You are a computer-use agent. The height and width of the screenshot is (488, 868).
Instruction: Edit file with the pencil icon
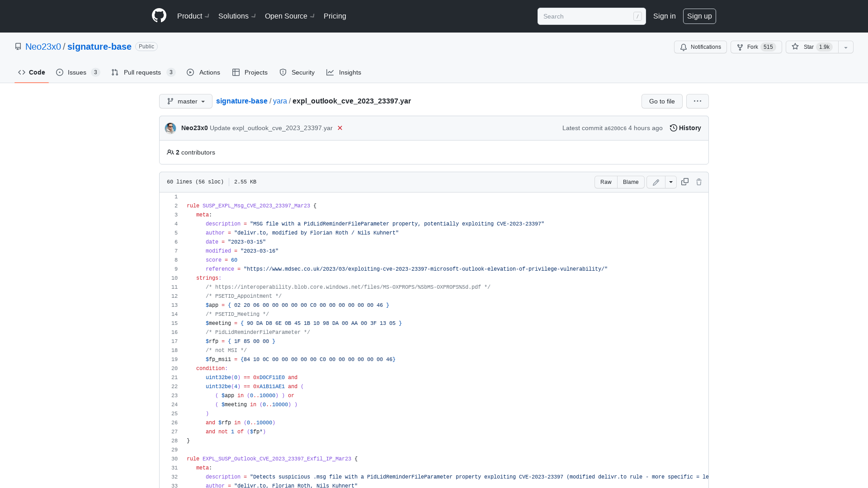pos(656,182)
